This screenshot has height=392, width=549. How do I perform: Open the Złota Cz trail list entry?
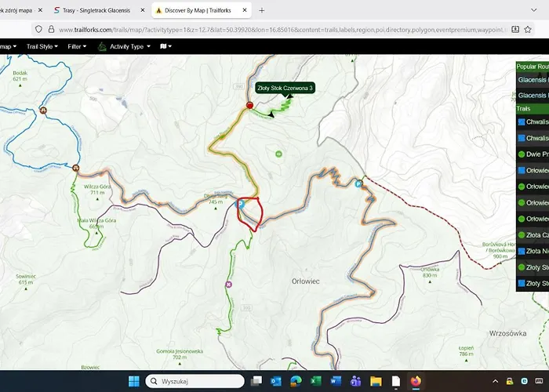pos(535,235)
